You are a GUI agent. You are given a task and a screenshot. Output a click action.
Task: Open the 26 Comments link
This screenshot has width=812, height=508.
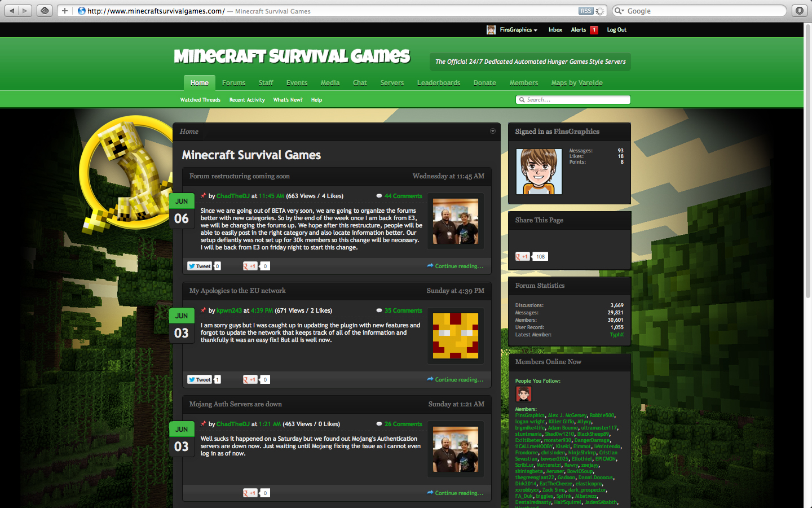[403, 424]
